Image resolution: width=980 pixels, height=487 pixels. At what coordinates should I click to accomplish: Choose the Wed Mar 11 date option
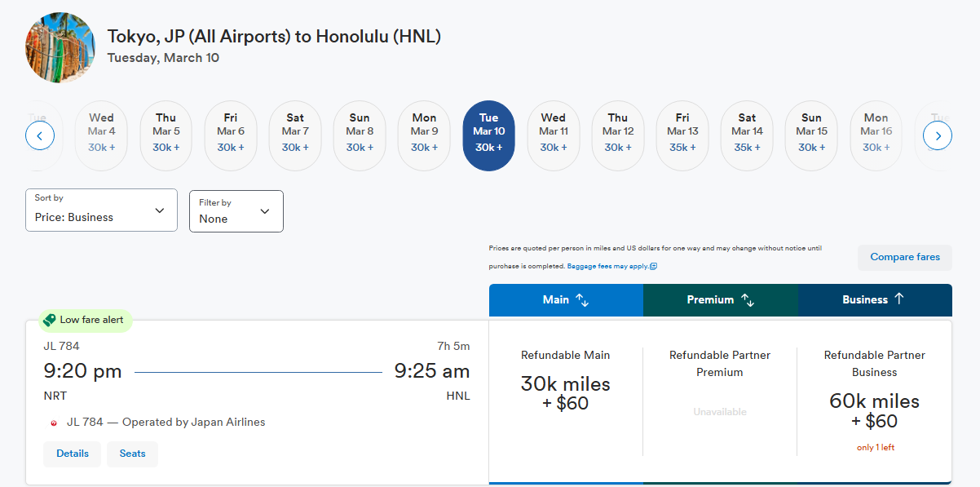click(553, 135)
